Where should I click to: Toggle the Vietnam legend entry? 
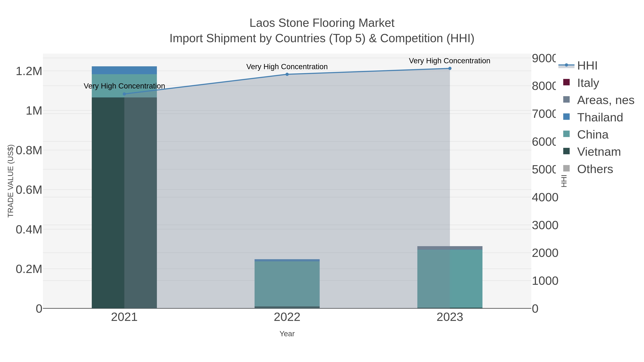click(x=592, y=152)
